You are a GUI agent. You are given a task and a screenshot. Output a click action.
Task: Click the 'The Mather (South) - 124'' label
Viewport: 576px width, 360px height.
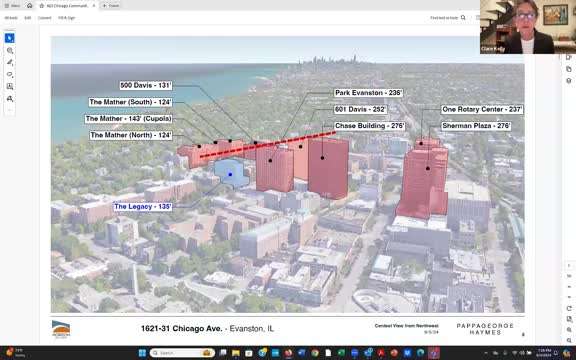(130, 102)
